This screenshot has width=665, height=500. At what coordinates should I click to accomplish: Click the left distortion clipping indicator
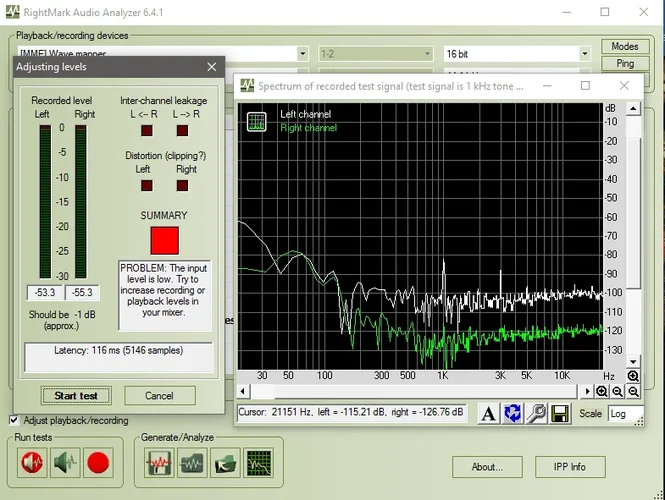(146, 185)
